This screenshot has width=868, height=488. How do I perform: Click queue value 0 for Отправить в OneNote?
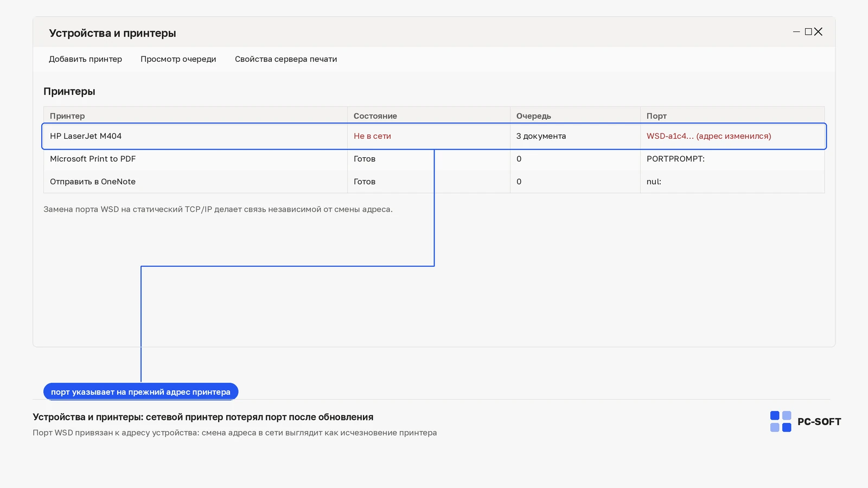tap(519, 182)
